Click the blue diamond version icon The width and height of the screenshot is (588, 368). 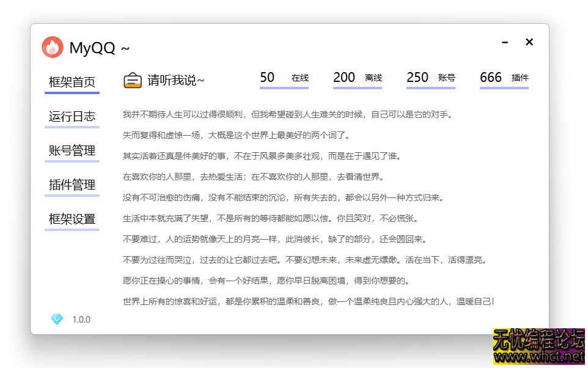click(56, 319)
